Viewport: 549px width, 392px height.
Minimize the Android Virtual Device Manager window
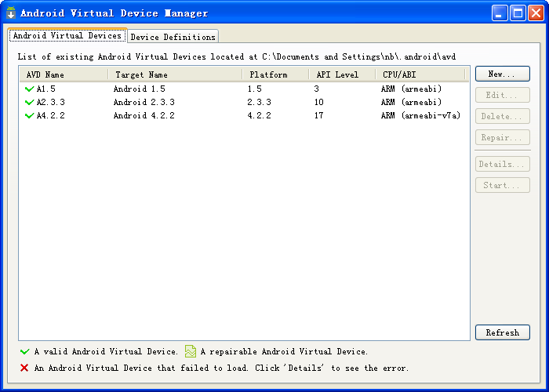(x=500, y=13)
